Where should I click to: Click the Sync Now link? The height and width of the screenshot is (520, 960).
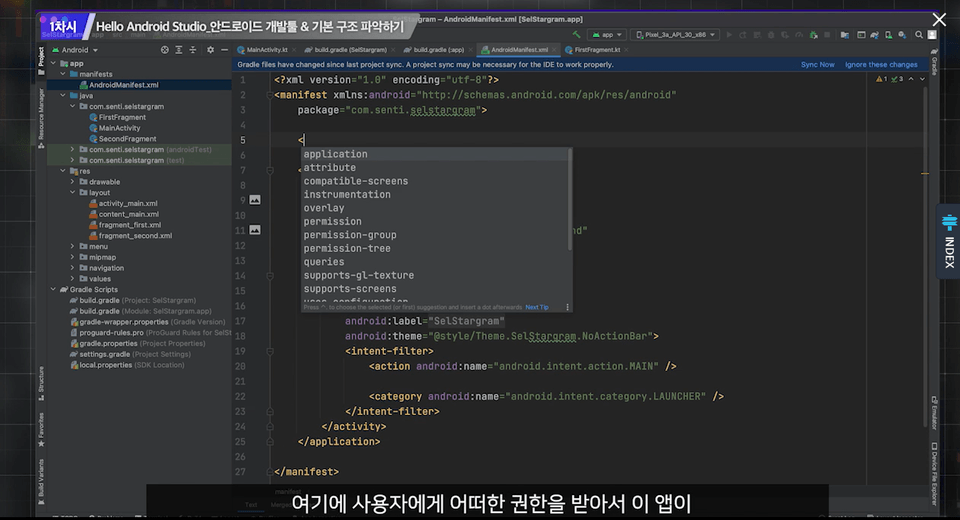817,64
